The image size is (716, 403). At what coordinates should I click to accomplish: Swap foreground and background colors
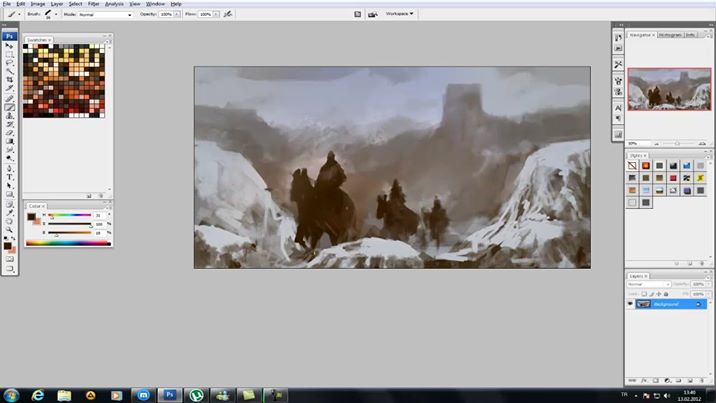coord(14,238)
